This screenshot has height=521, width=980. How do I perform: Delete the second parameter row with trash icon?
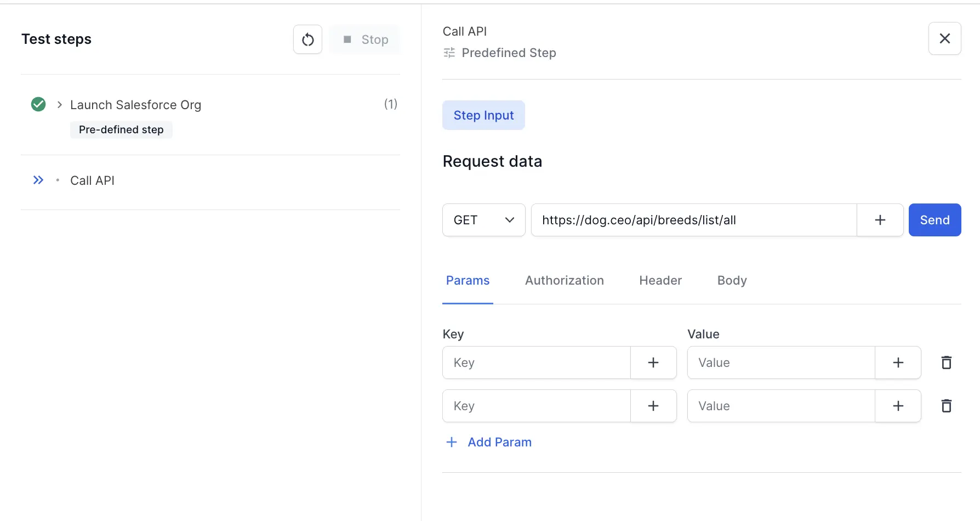pyautogui.click(x=946, y=406)
